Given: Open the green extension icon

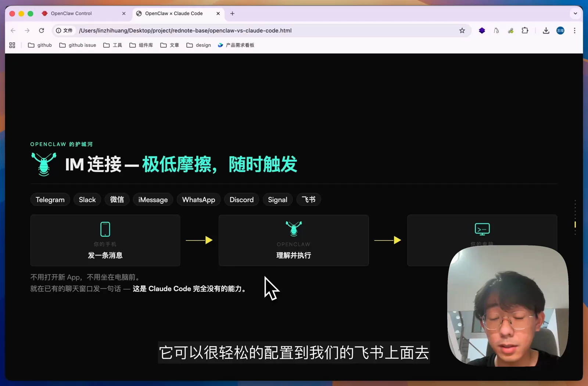Looking at the screenshot, I should (510, 31).
